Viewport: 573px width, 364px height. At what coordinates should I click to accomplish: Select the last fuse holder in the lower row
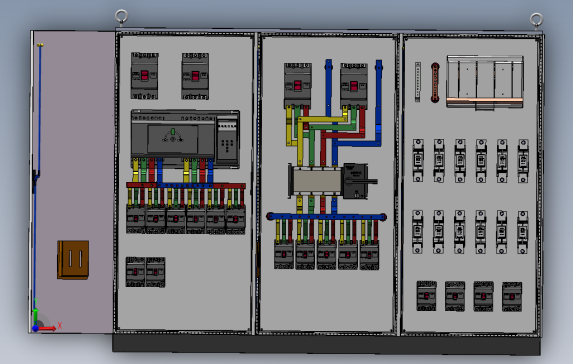pyautogui.click(x=522, y=232)
